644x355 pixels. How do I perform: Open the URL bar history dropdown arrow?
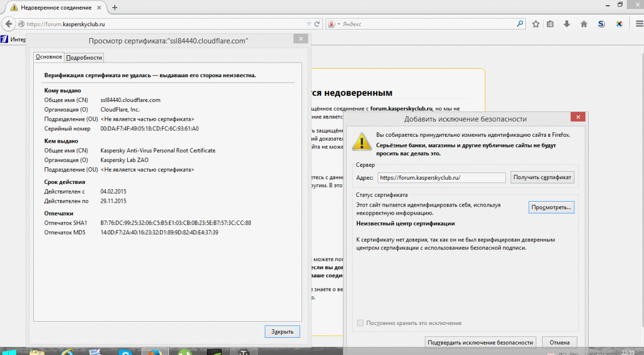coord(308,24)
